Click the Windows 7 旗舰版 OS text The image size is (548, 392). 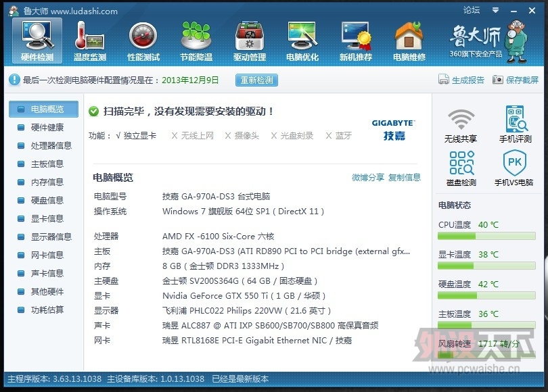(244, 211)
